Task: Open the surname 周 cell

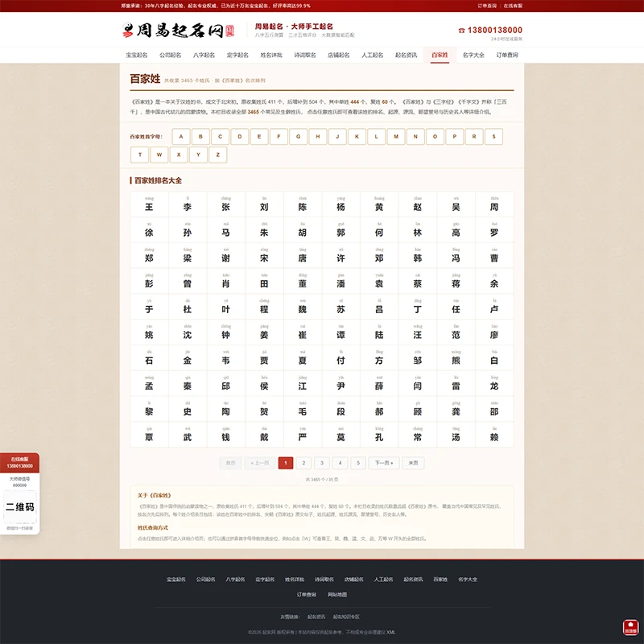Action: pos(494,204)
